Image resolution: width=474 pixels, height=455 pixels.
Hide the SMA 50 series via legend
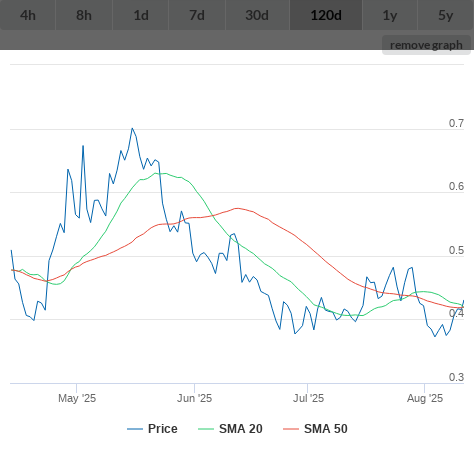[x=315, y=429]
